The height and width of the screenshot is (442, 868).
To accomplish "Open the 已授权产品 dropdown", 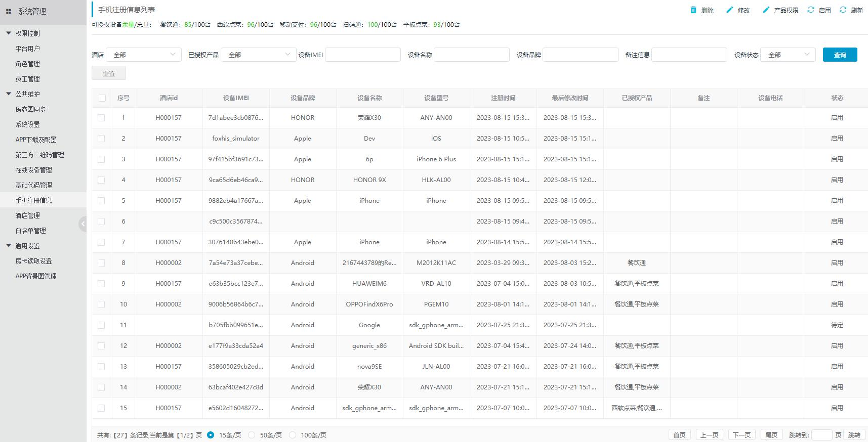I will (259, 55).
